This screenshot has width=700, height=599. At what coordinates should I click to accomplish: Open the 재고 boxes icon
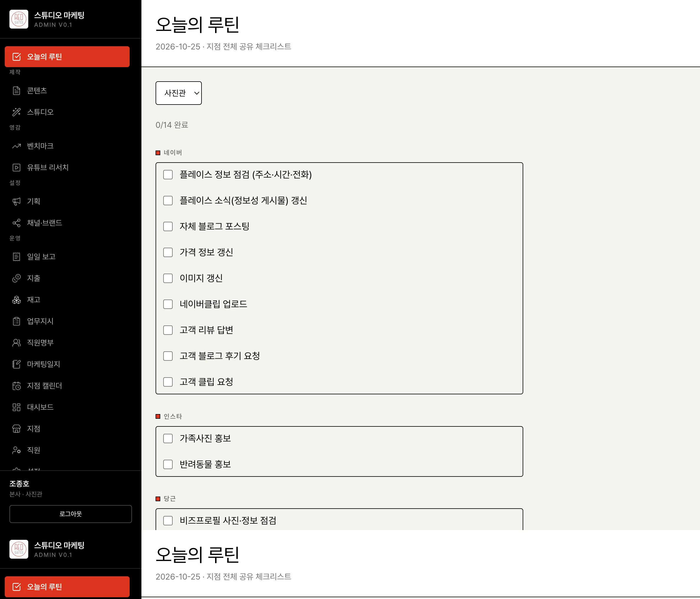[16, 300]
